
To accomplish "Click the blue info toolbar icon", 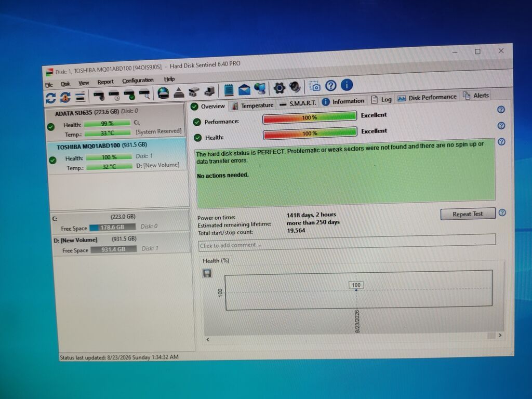I will (x=347, y=85).
